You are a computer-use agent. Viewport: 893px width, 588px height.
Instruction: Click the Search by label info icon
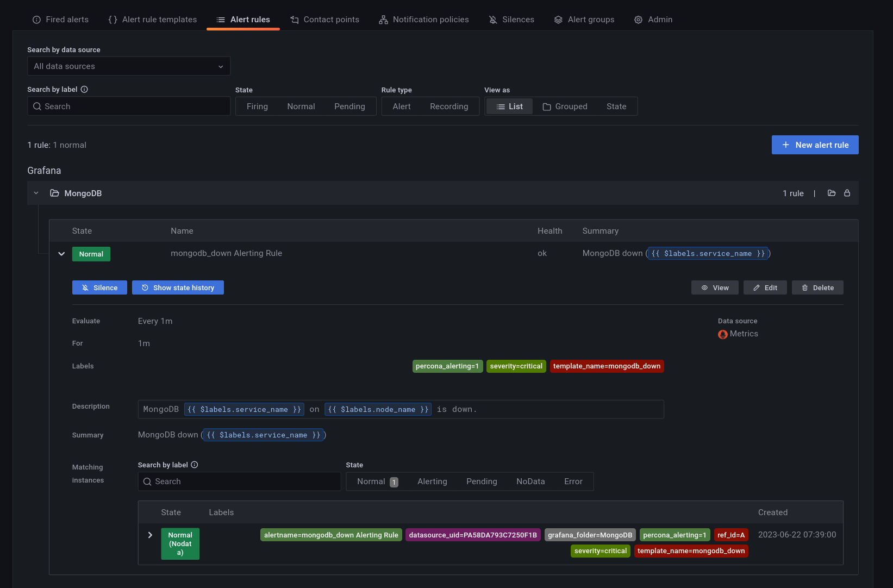(84, 89)
